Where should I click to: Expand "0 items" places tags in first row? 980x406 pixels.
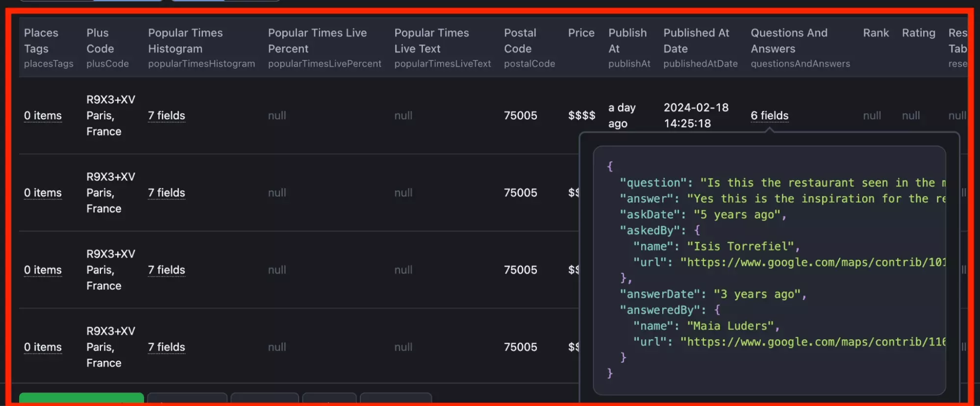point(43,116)
